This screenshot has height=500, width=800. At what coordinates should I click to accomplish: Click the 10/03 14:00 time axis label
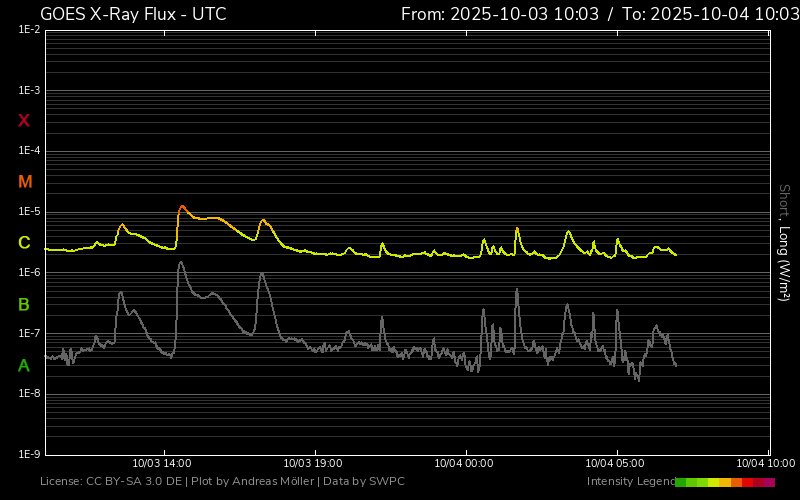click(x=162, y=463)
